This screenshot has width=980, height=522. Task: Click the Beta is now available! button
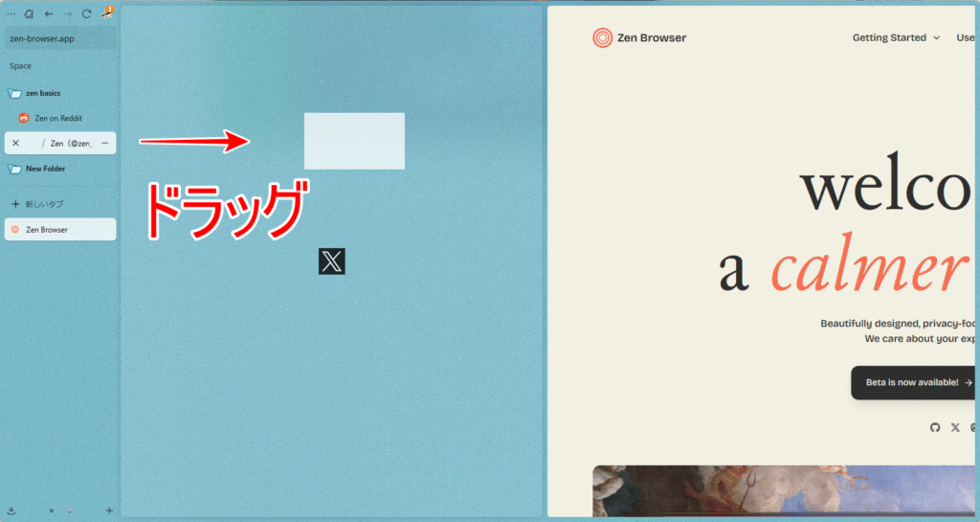point(913,382)
